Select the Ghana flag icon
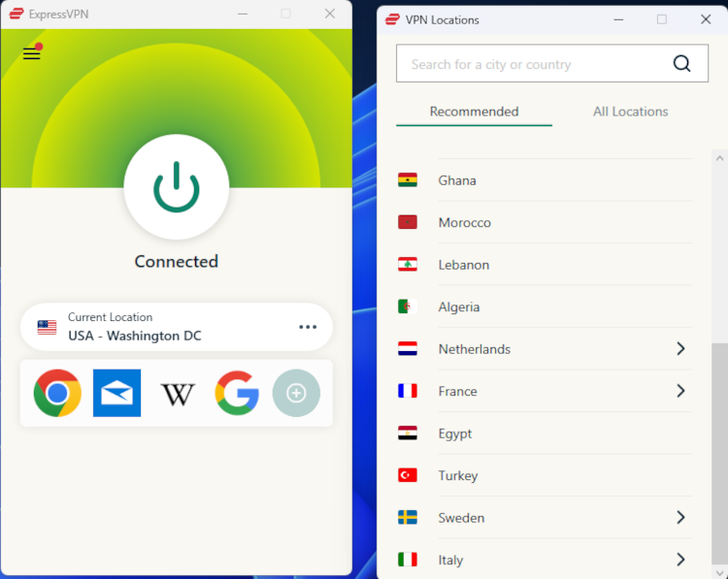 408,180
